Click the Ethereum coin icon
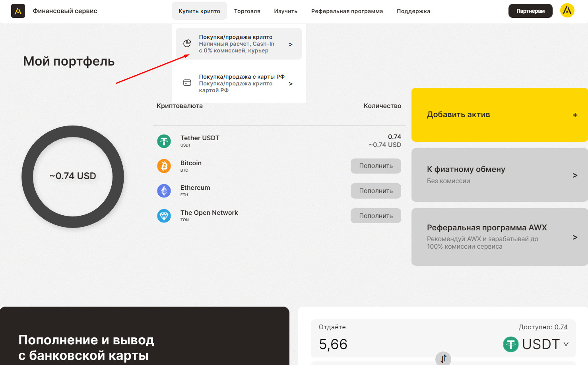Image resolution: width=588 pixels, height=365 pixels. (164, 191)
